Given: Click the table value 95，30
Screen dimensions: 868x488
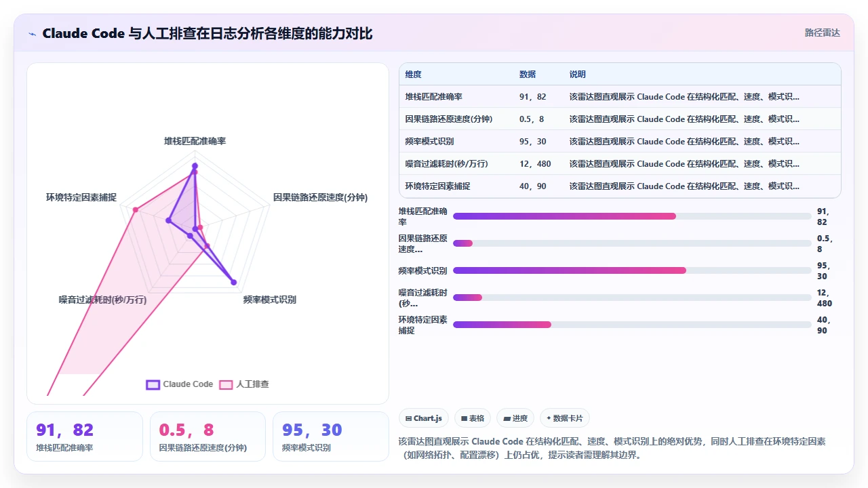Looking at the screenshot, I should (x=533, y=142).
